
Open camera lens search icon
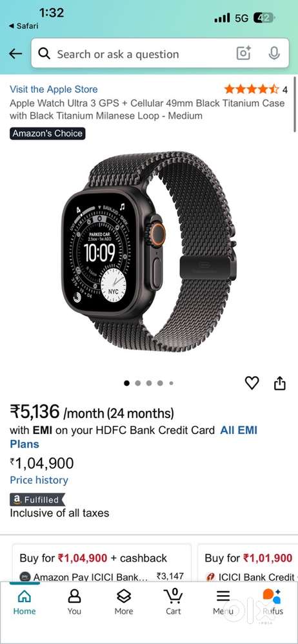(x=243, y=53)
